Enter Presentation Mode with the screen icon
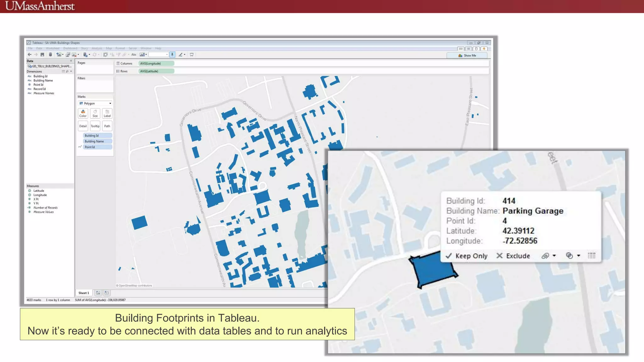 (x=192, y=54)
